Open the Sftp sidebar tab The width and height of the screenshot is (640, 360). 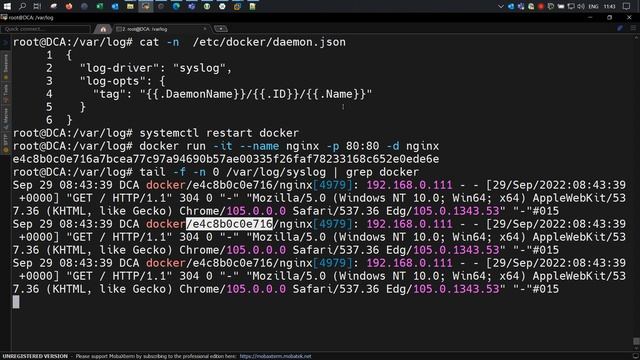[x=6, y=142]
